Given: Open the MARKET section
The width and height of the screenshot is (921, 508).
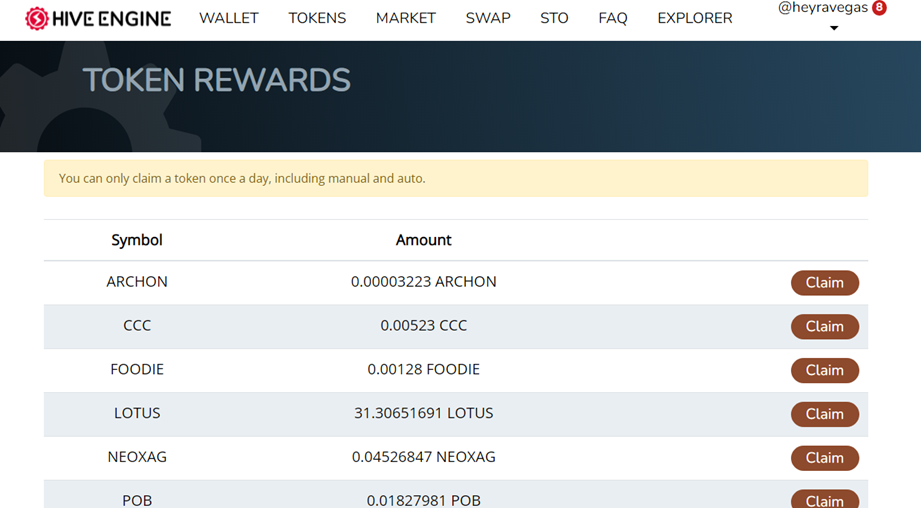Looking at the screenshot, I should click(406, 18).
